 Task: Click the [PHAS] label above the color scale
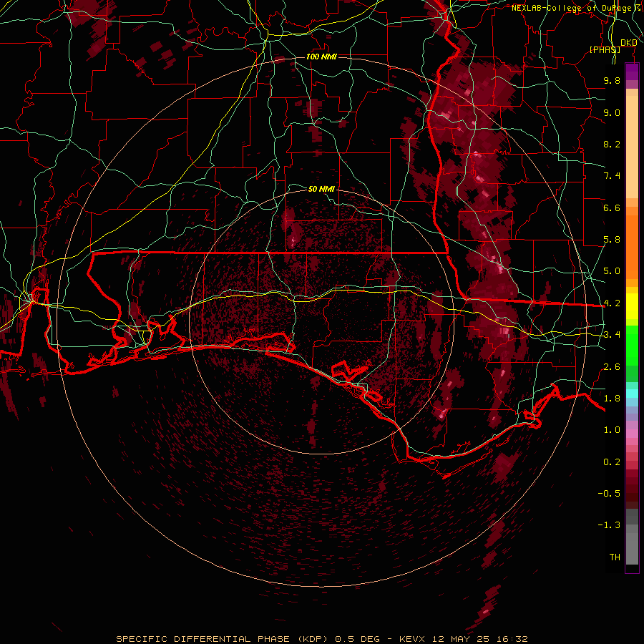605,49
